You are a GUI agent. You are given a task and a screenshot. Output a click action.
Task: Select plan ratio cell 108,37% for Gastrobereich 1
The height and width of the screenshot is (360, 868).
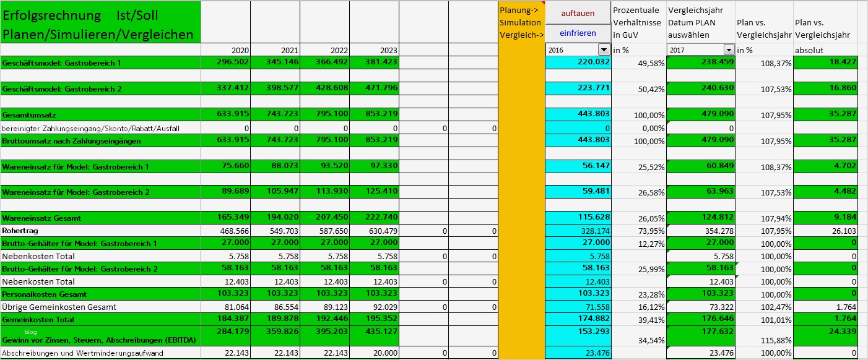pos(765,62)
